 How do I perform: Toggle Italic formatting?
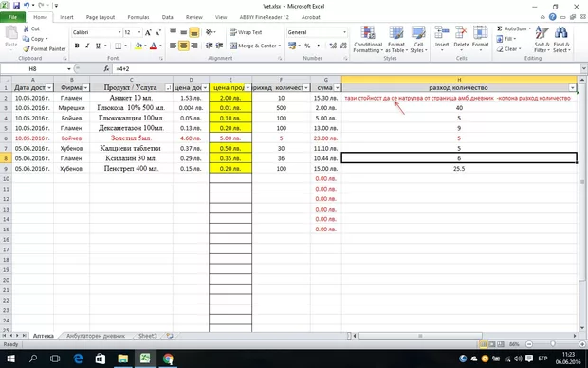87,46
